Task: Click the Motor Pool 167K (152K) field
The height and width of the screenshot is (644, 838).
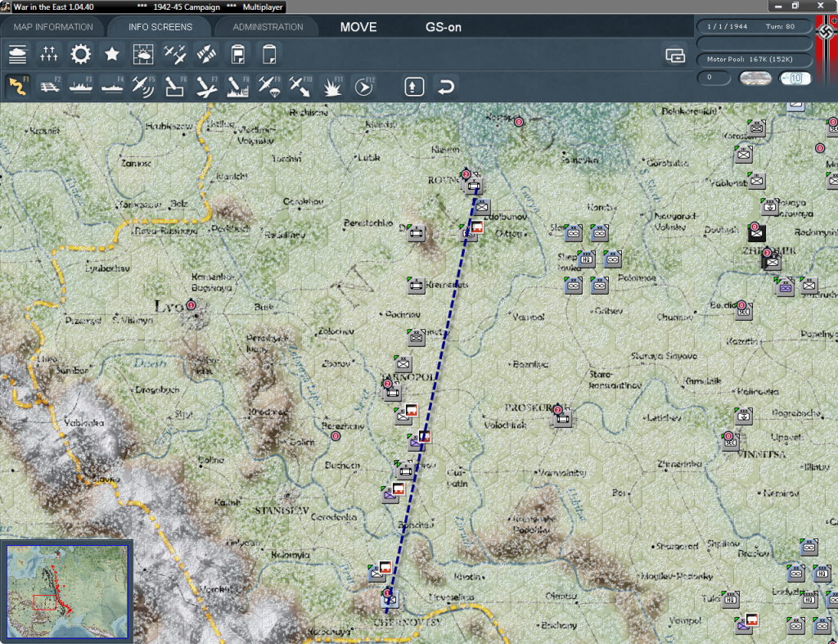Action: coord(754,59)
